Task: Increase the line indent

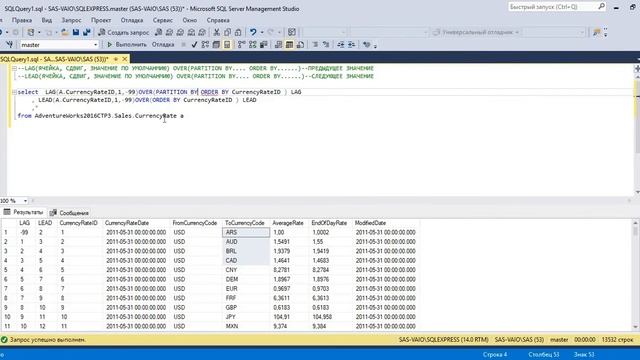Action: point(351,45)
